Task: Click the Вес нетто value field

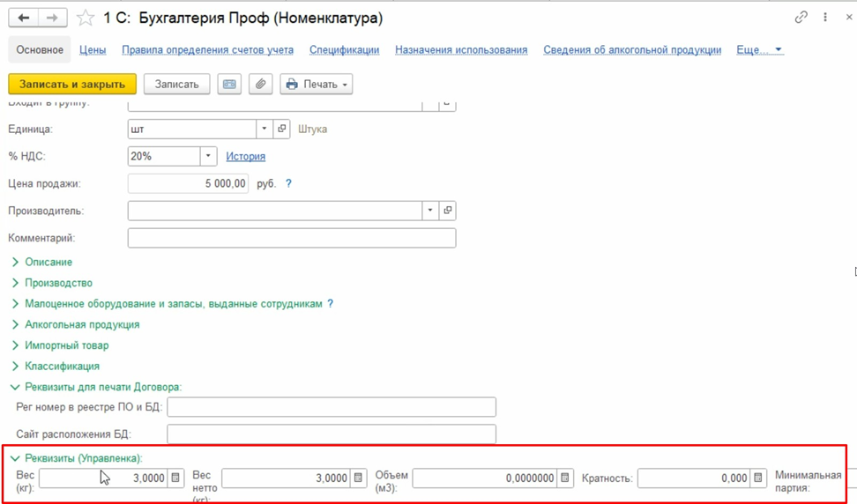Action: pyautogui.click(x=287, y=478)
